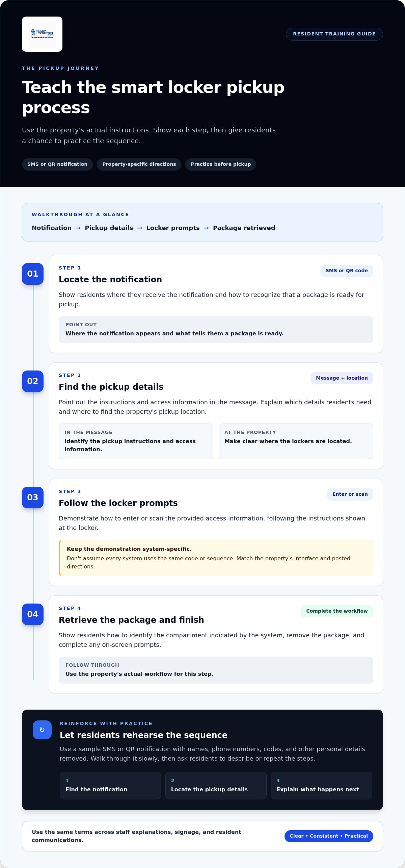The width and height of the screenshot is (405, 868).
Task: Select the In the Message card
Action: coord(136,441)
